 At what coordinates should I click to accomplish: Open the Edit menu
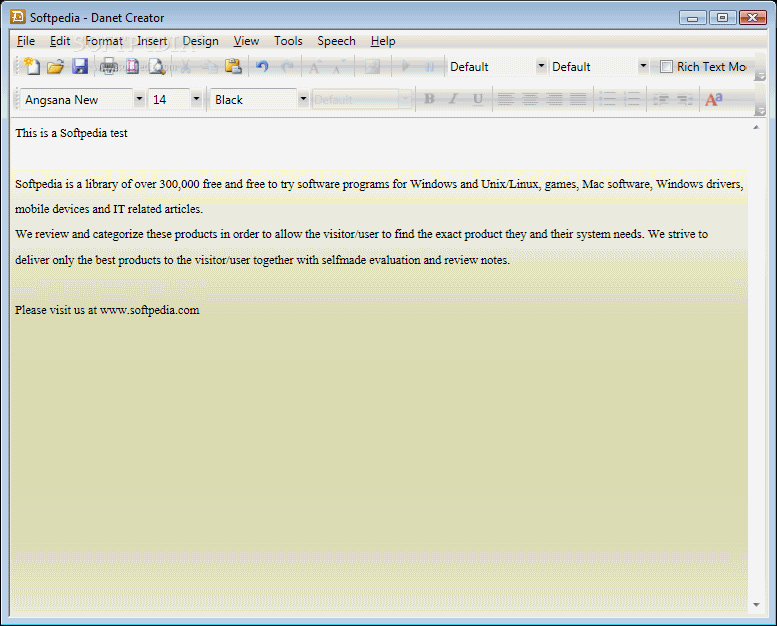point(60,41)
